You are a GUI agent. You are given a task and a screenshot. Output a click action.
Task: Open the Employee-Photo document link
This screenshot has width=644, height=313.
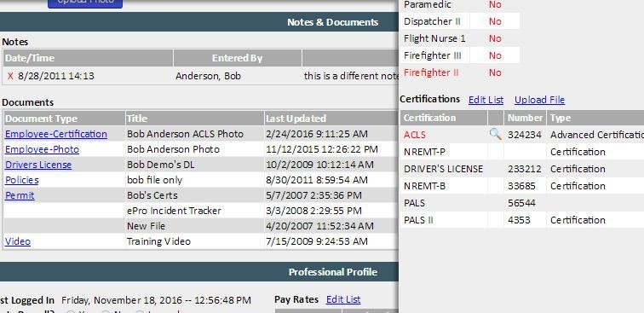(42, 149)
